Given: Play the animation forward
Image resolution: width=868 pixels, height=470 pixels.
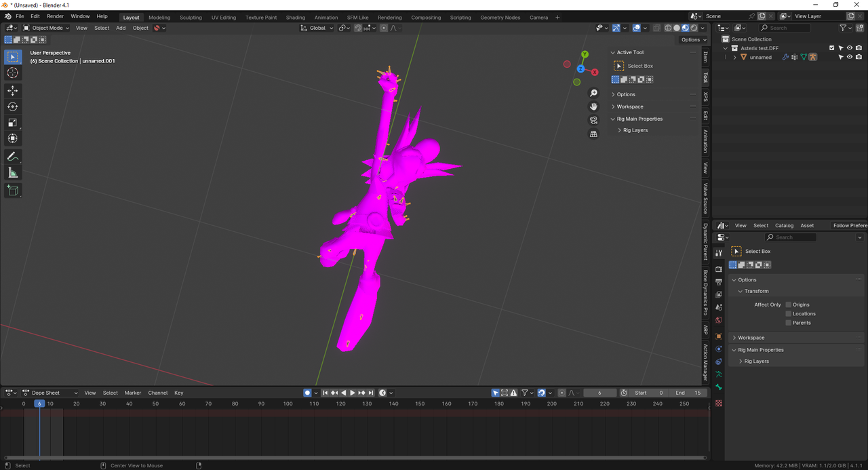Looking at the screenshot, I should point(352,393).
